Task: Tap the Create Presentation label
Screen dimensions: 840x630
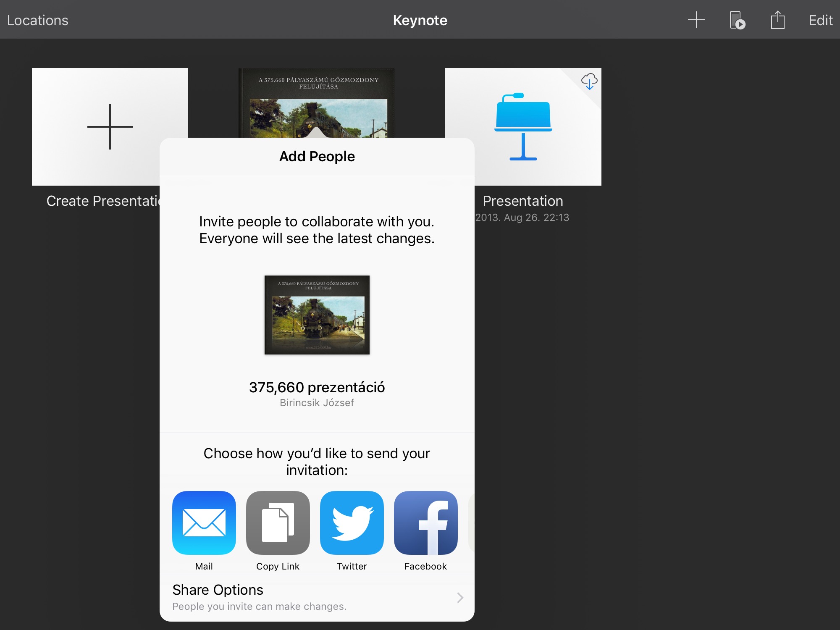Action: pyautogui.click(x=103, y=201)
